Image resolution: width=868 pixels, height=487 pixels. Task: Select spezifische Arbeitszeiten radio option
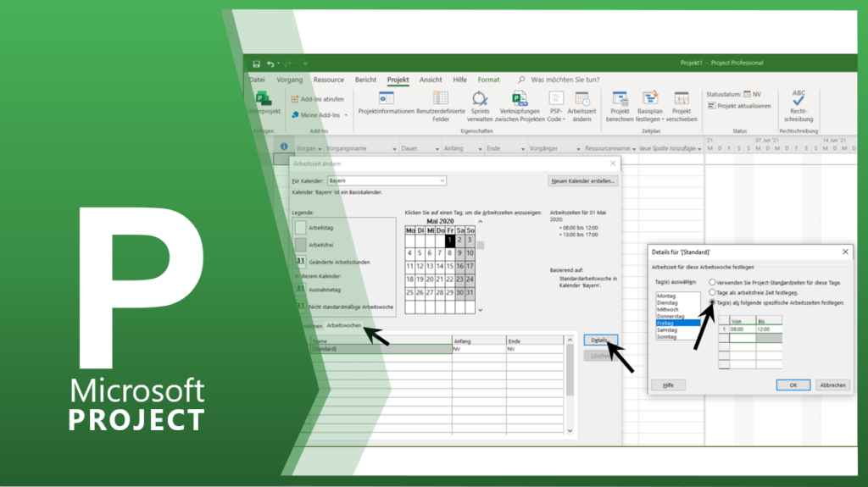712,302
